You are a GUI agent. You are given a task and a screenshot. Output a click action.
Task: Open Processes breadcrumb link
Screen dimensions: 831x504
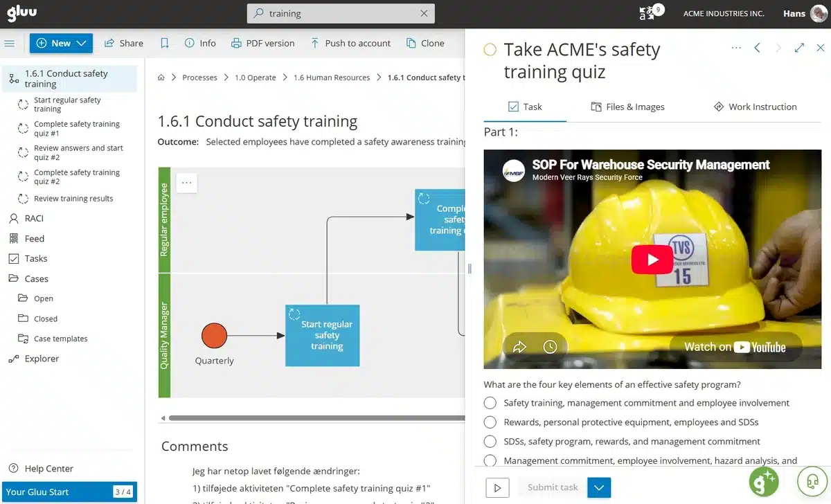click(199, 78)
